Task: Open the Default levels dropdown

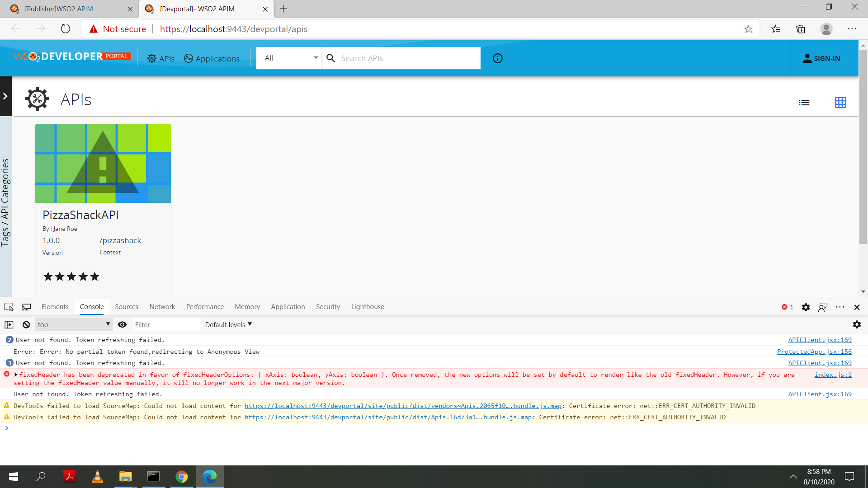Action: pyautogui.click(x=227, y=324)
